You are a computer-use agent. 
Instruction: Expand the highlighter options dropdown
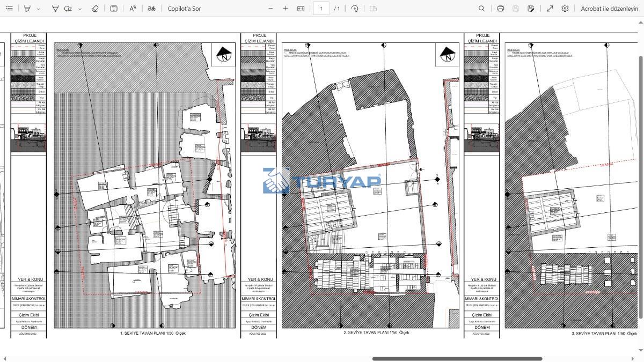(38, 9)
